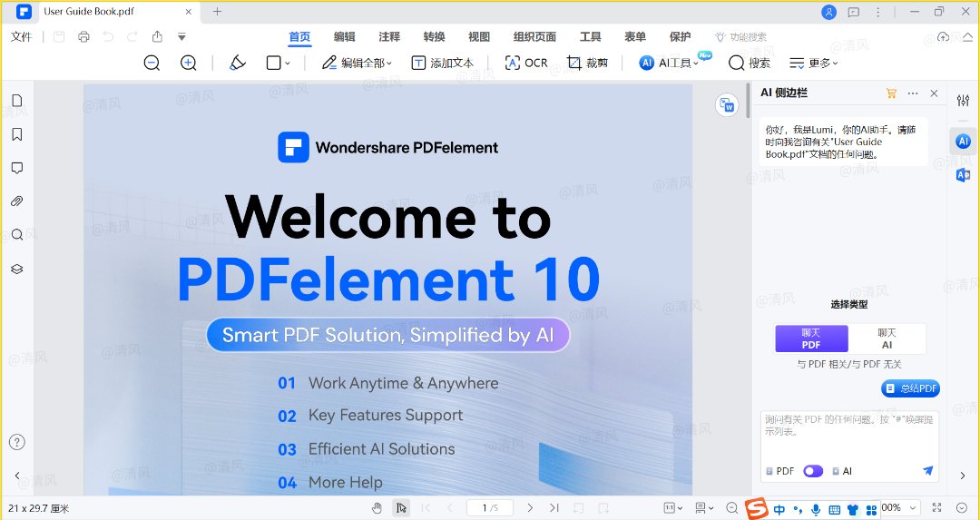Select the hand pan tool

[x=377, y=508]
